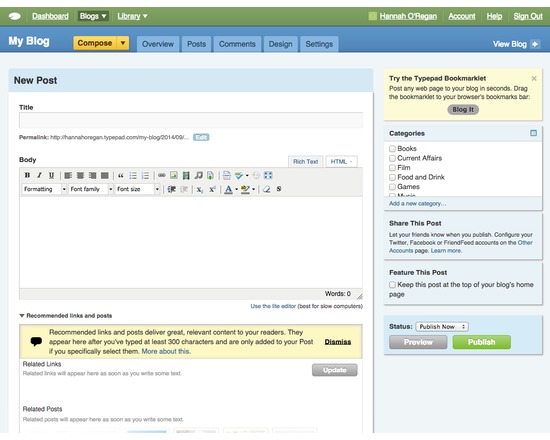Image resolution: width=550 pixels, height=440 pixels.
Task: Switch to the Design tab
Action: [x=281, y=44]
